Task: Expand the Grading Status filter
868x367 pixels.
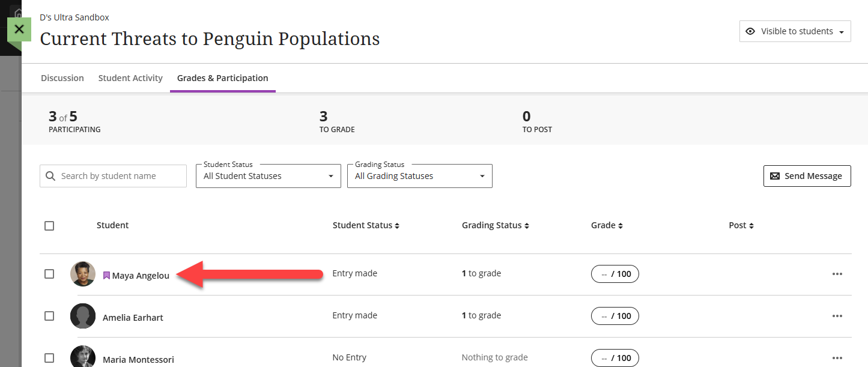Action: 419,176
